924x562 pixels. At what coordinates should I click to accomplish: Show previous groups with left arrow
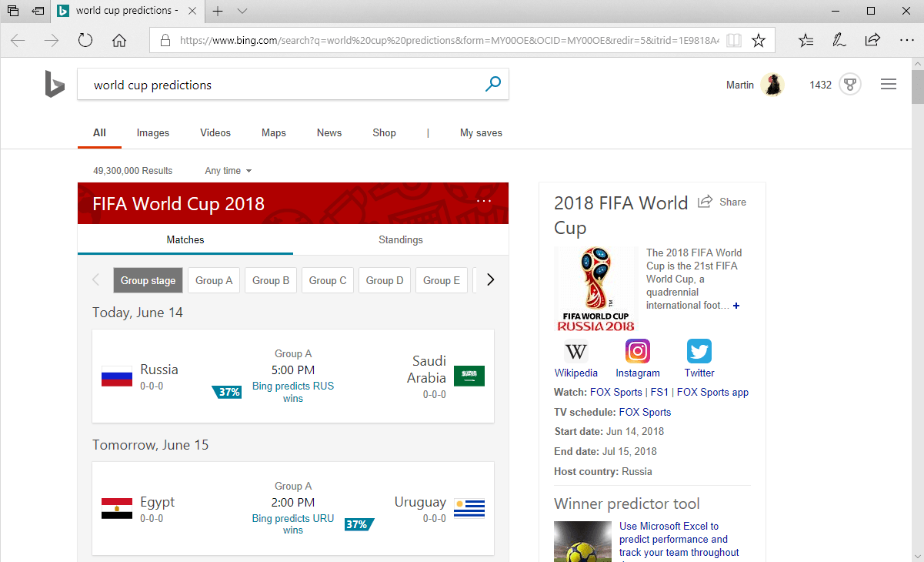(95, 280)
